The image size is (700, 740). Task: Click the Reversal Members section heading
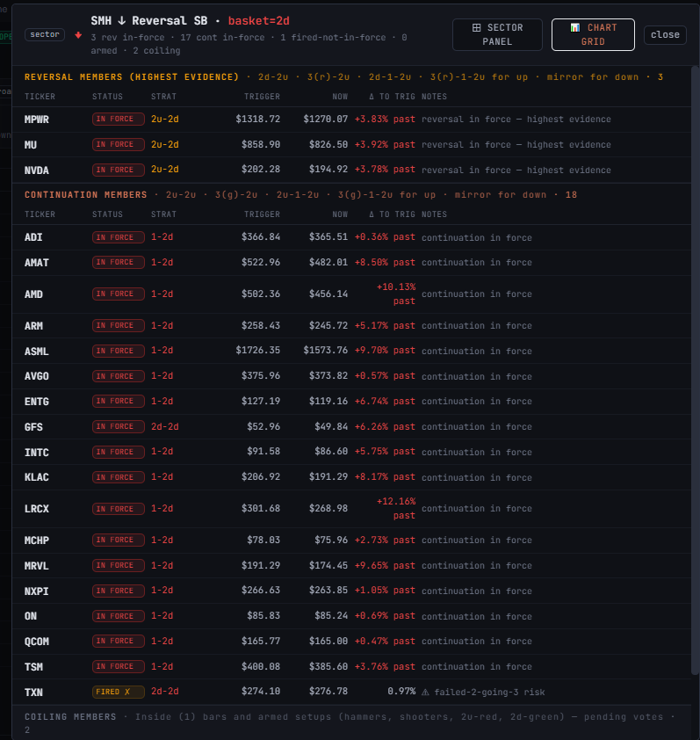point(132,77)
